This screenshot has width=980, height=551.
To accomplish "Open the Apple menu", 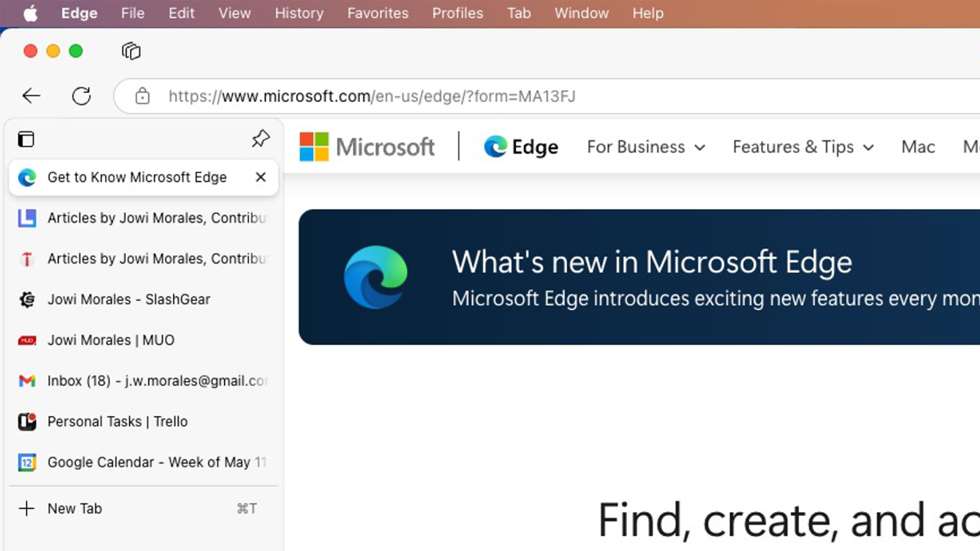I will [x=30, y=13].
